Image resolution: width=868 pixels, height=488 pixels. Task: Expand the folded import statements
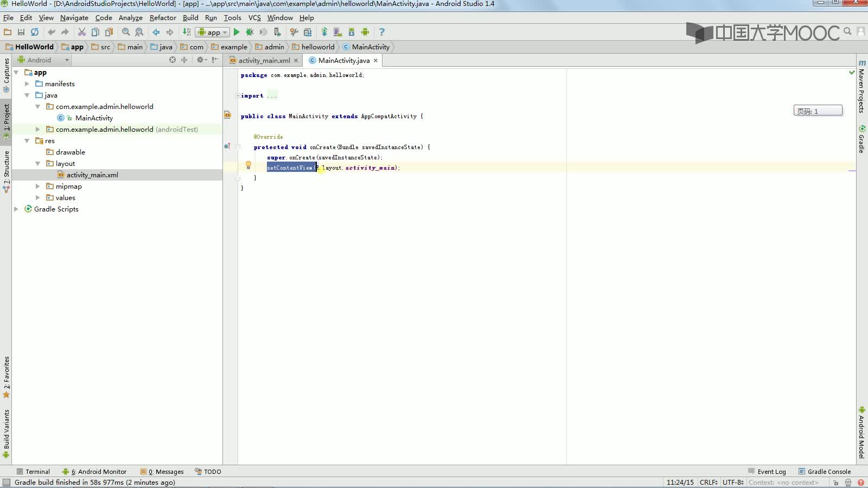click(238, 95)
